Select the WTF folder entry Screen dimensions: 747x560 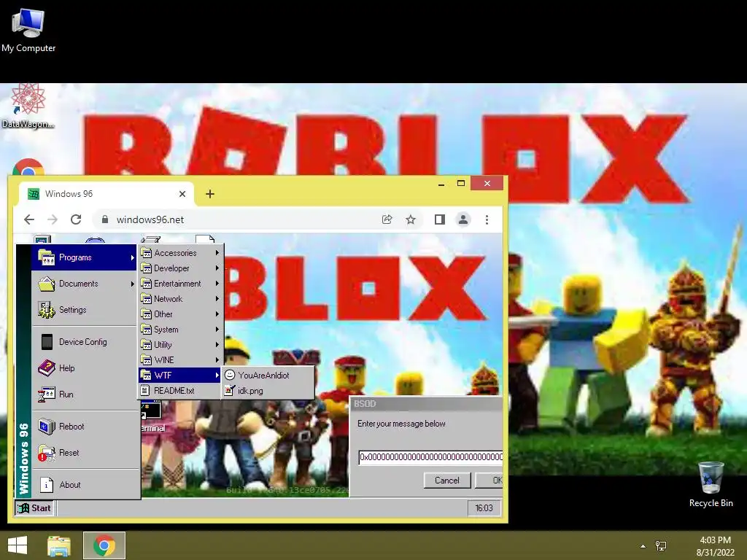click(180, 375)
